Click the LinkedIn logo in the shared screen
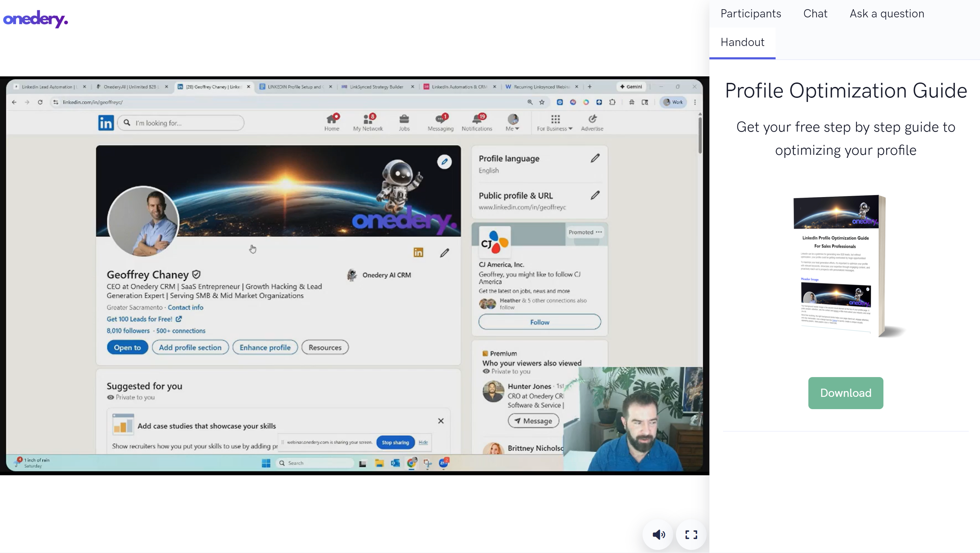The height and width of the screenshot is (553, 980). tap(106, 123)
